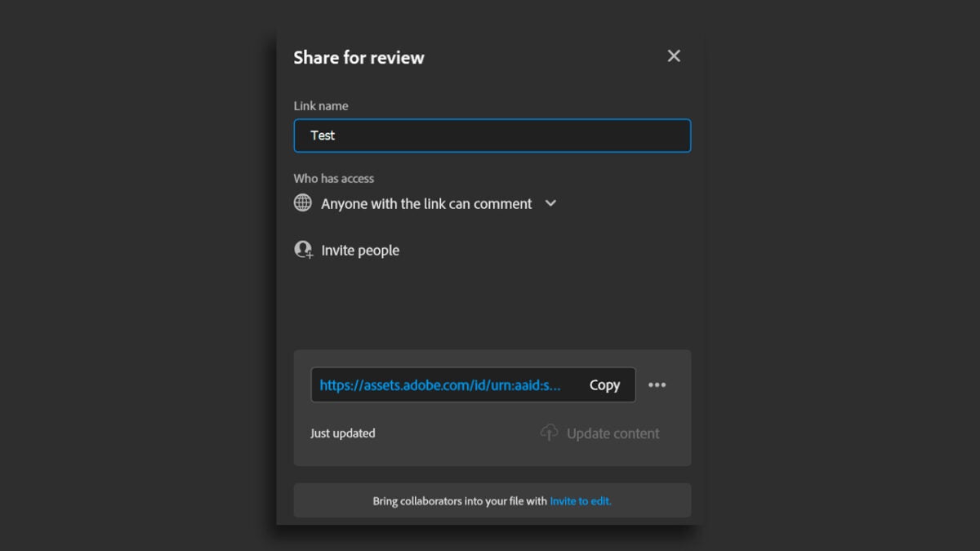Click the Invite people person icon
This screenshot has height=551, width=980.
coord(303,250)
